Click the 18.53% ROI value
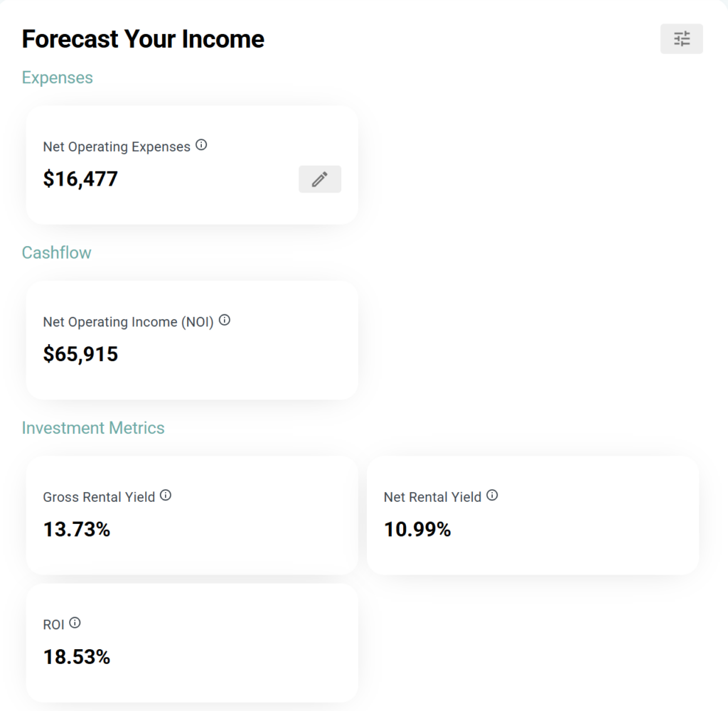728x711 pixels. pyautogui.click(x=77, y=657)
